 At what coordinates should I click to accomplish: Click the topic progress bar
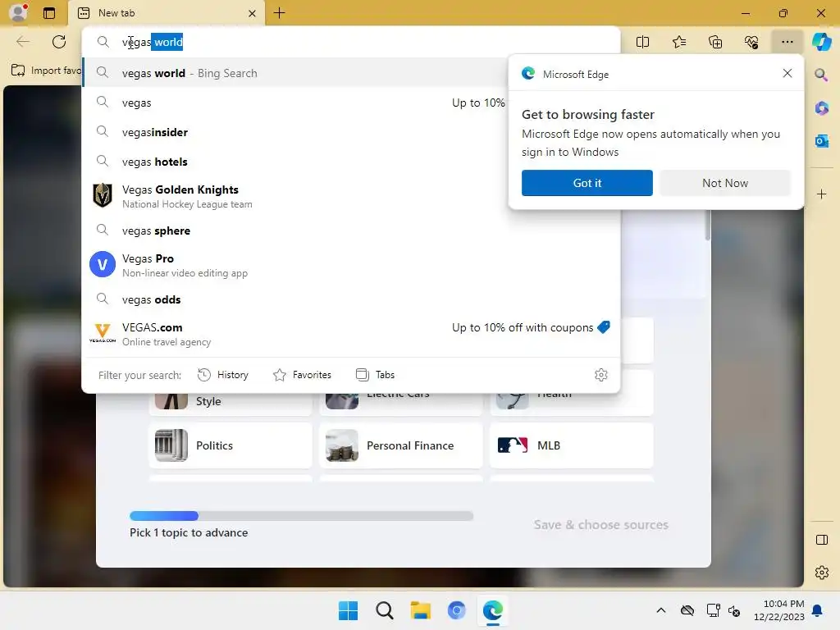point(302,516)
